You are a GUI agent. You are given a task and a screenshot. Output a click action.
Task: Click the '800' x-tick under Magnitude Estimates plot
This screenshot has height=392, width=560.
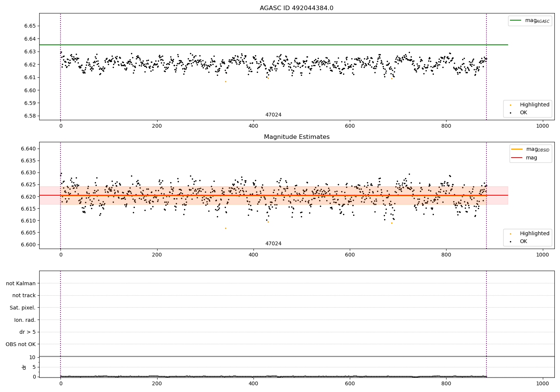(x=446, y=255)
